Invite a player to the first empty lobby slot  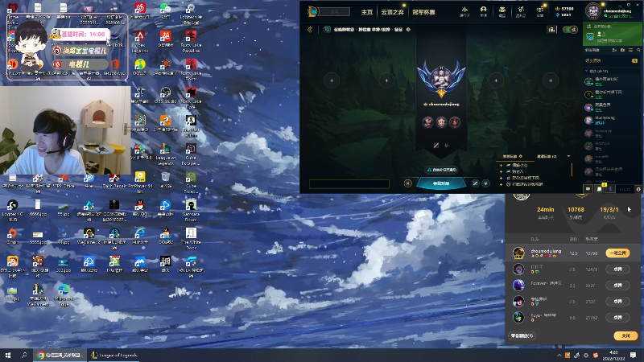[332, 80]
